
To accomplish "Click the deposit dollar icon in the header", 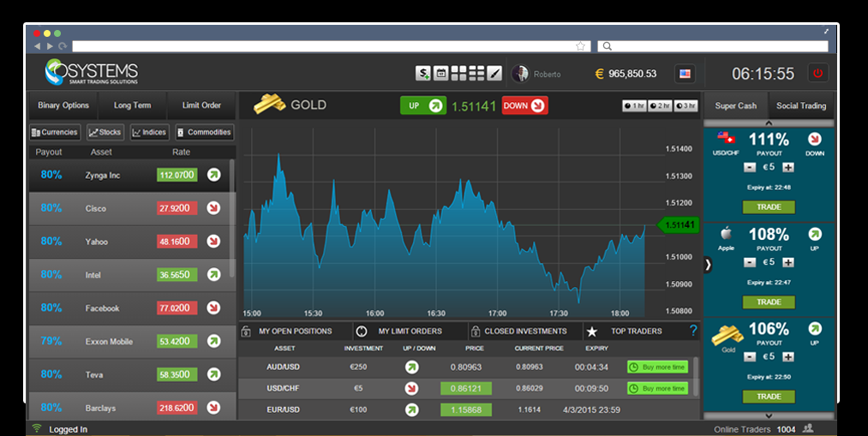I will coord(423,74).
